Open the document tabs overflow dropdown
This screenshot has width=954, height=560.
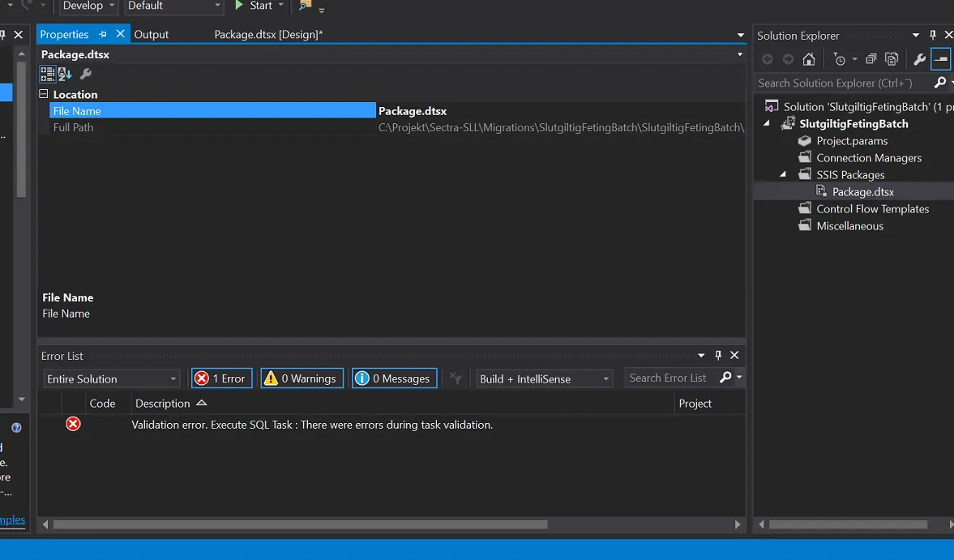click(x=741, y=35)
